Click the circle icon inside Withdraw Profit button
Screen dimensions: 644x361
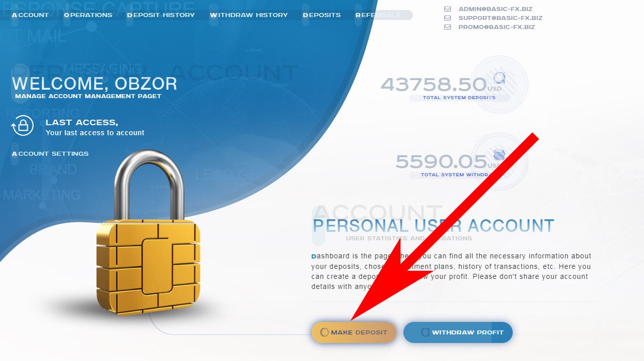coord(425,332)
